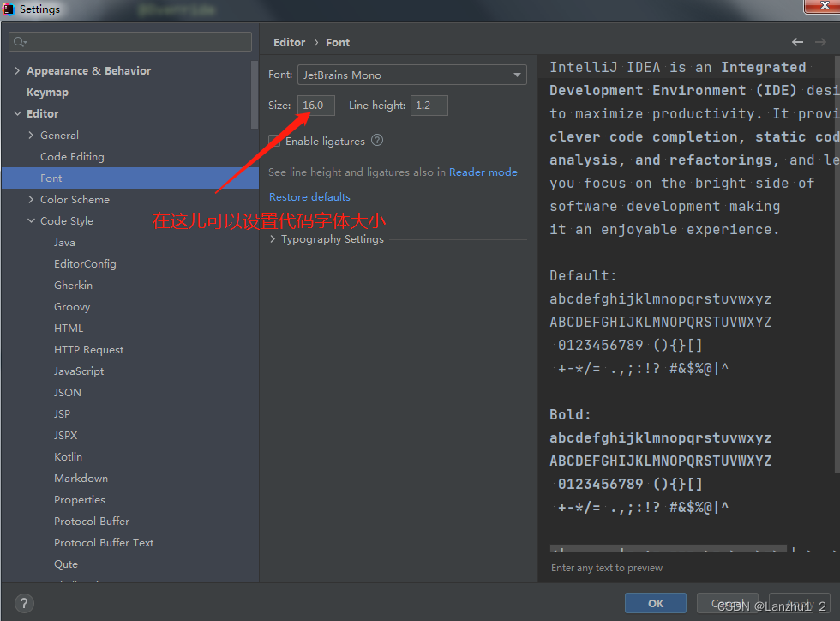Open JavaScript code style settings

[x=79, y=371]
